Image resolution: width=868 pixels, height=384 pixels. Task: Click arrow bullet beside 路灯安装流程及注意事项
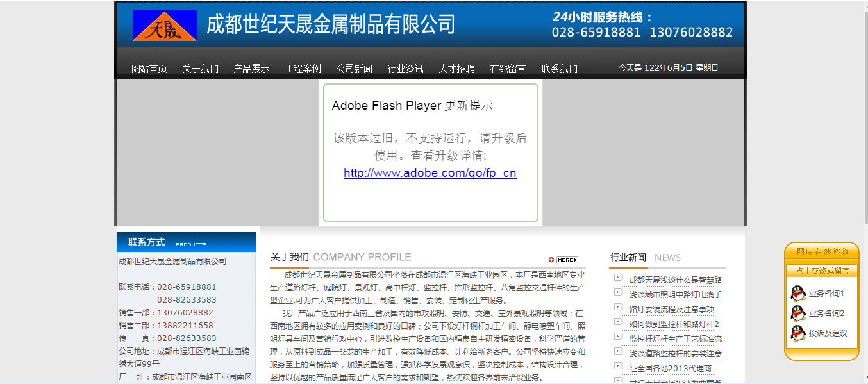coord(618,307)
